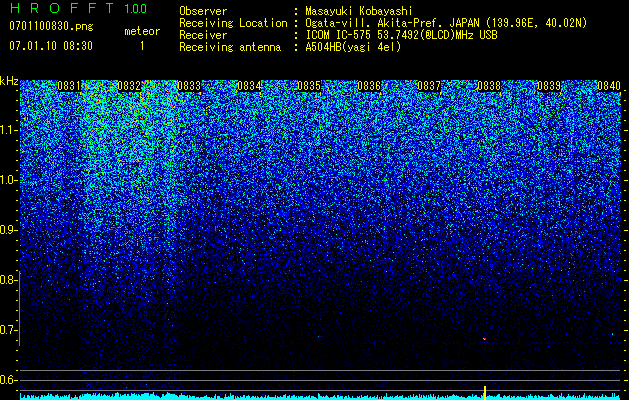Screen dimensions: 629x400
Task: Click the 0833 time marker
Action: [x=189, y=86]
